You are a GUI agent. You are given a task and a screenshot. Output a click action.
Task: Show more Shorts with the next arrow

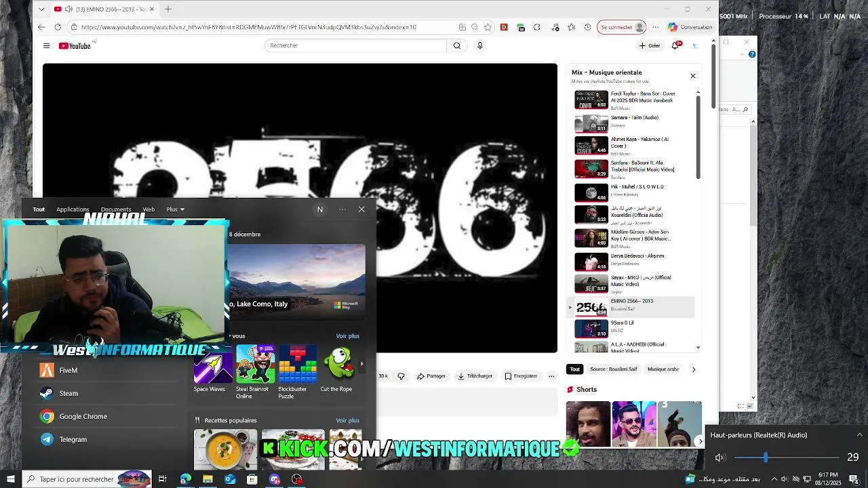tap(701, 441)
